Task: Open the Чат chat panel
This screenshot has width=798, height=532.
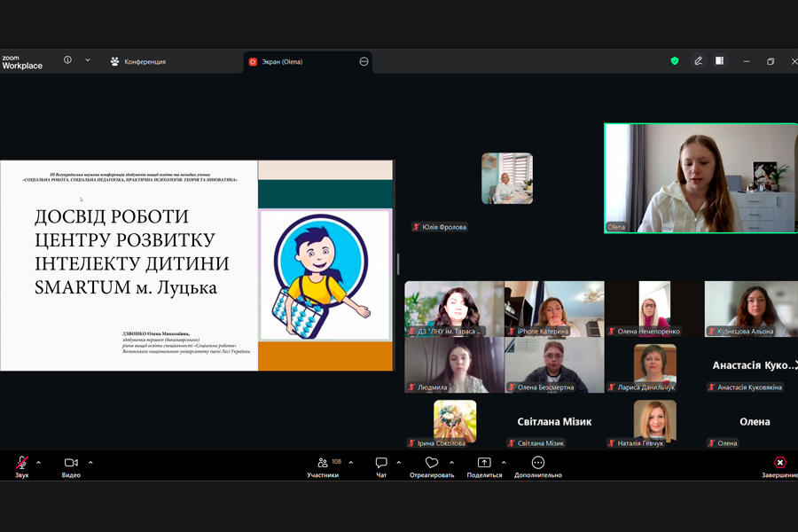Action: [381, 467]
